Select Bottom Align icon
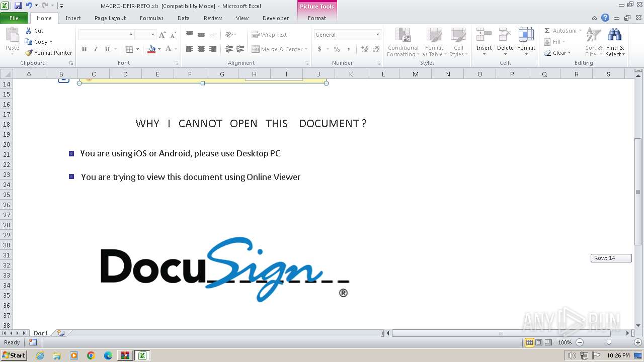 pyautogui.click(x=213, y=35)
